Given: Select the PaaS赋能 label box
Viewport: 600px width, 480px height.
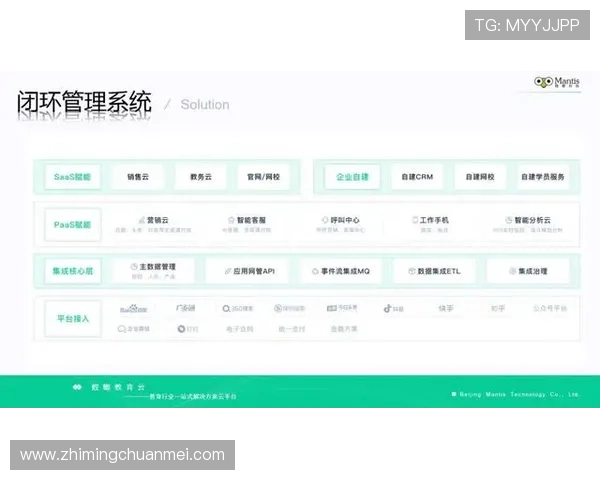Looking at the screenshot, I should (73, 225).
